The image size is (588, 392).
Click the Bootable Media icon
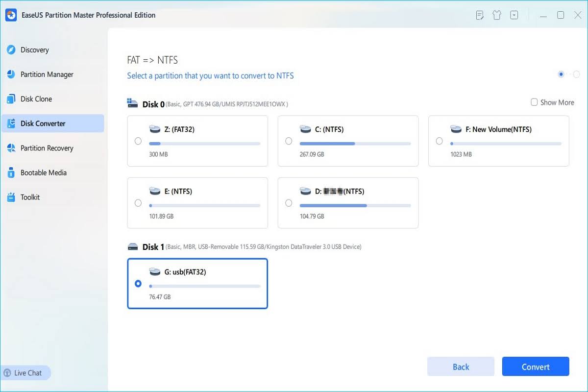[x=11, y=172]
